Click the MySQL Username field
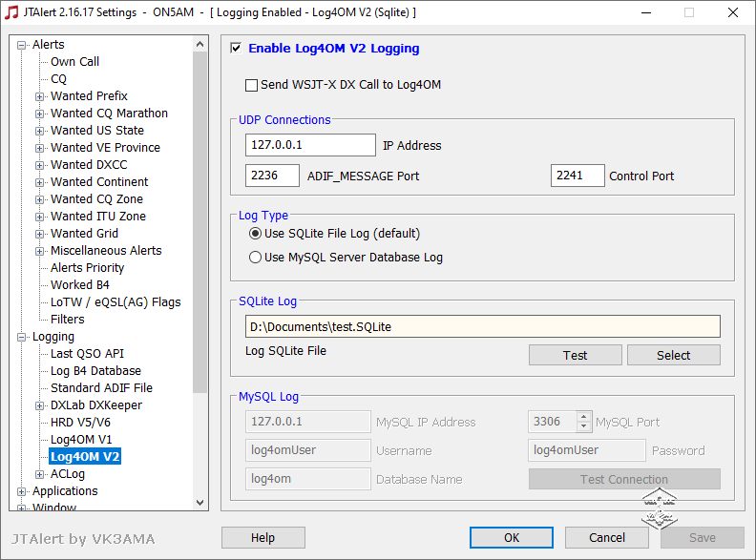The height and width of the screenshot is (560, 756). point(308,450)
